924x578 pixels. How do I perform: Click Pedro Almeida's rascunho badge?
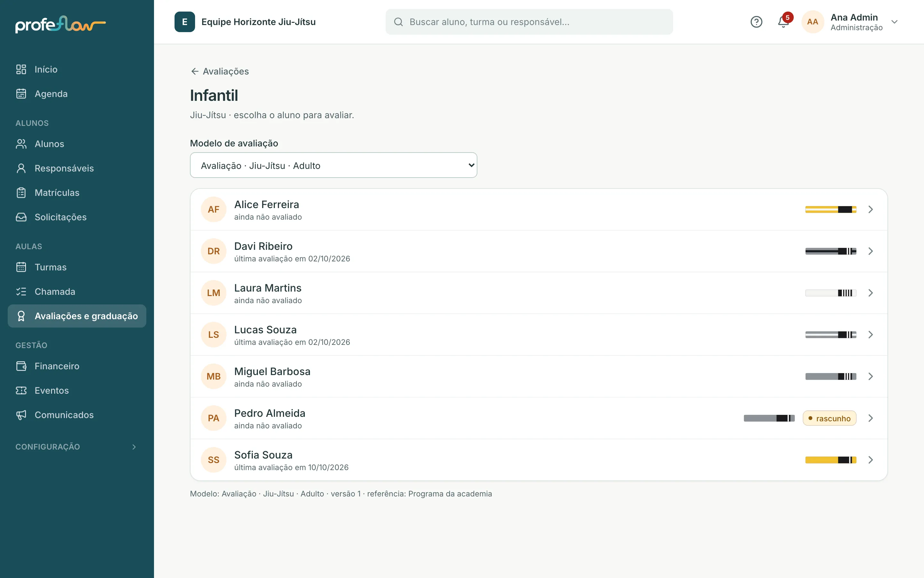[x=829, y=418]
